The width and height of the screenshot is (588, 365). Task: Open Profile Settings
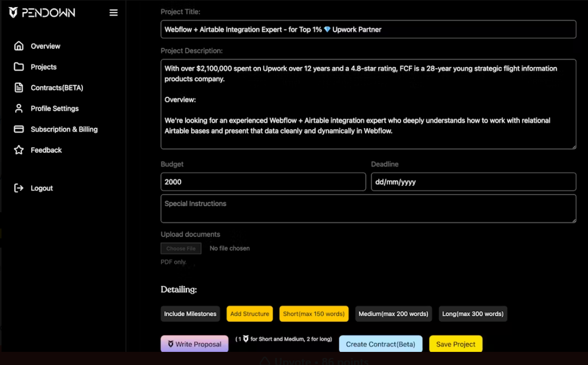[55, 109]
